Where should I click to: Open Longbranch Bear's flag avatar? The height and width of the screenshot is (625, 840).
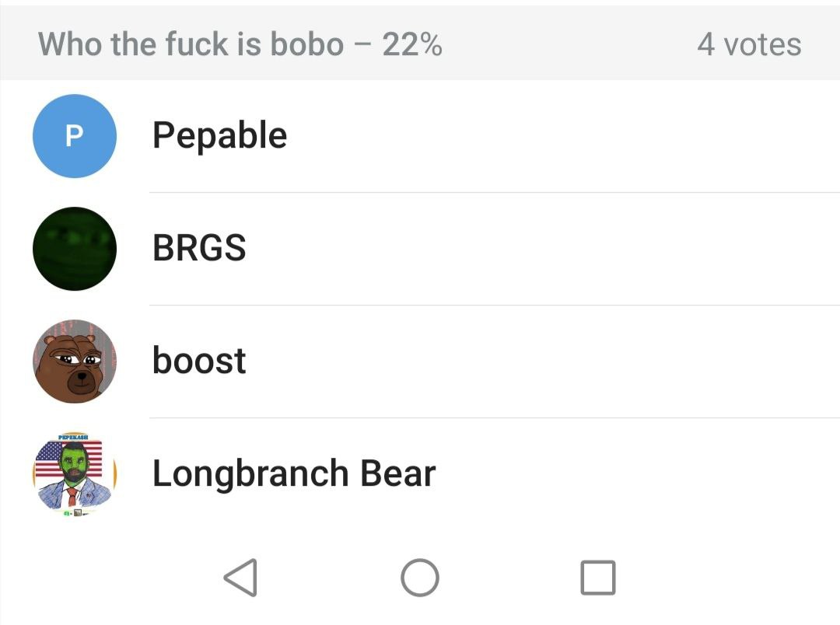click(x=75, y=474)
